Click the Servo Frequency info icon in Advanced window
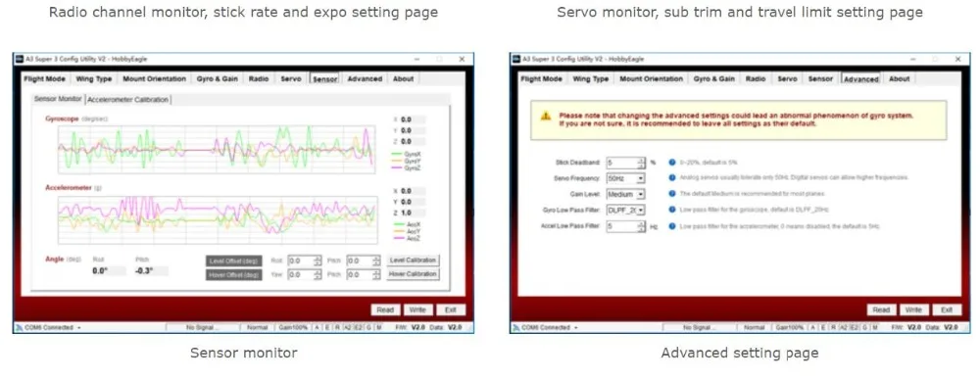The image size is (980, 380). coord(672,178)
